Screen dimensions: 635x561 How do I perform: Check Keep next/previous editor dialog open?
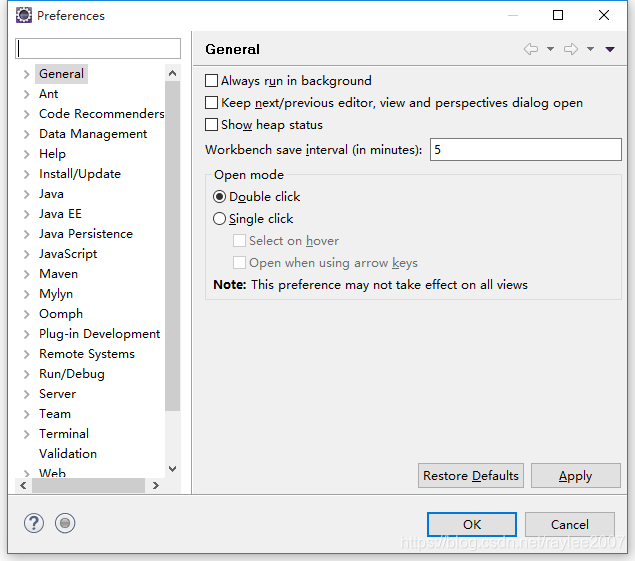click(x=211, y=102)
